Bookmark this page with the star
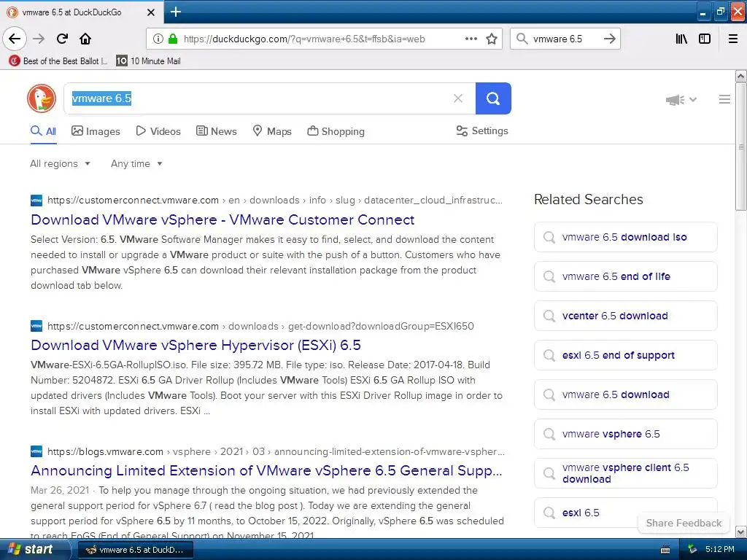This screenshot has height=560, width=747. tap(492, 39)
